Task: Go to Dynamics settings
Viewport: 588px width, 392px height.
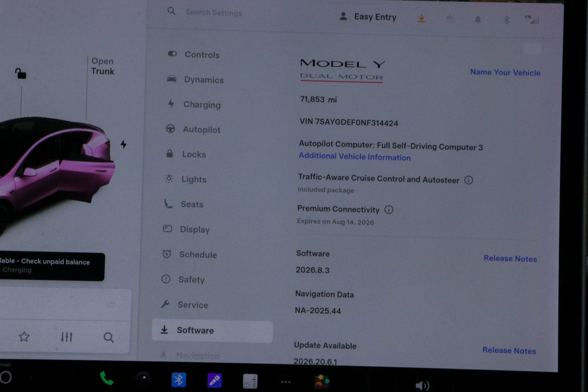Action: point(195,79)
